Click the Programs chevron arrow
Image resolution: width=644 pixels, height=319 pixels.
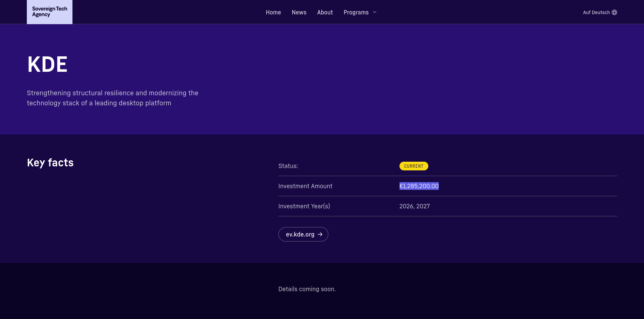375,12
